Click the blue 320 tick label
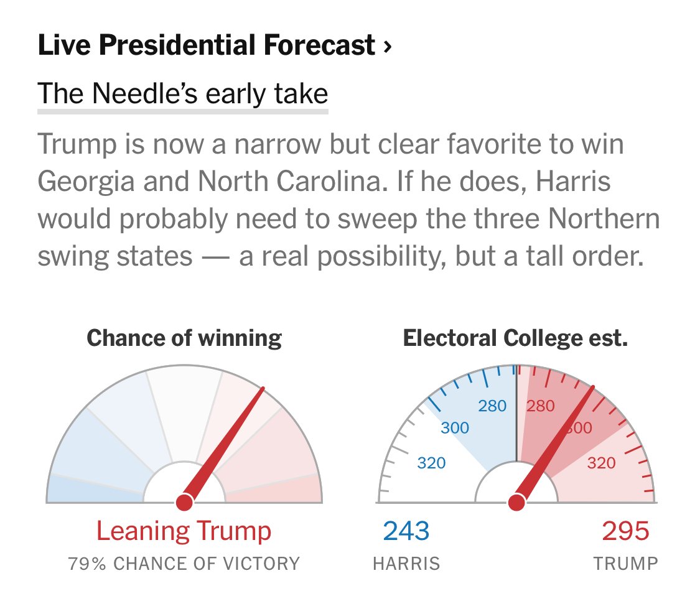This screenshot has height=591, width=700. click(x=431, y=462)
